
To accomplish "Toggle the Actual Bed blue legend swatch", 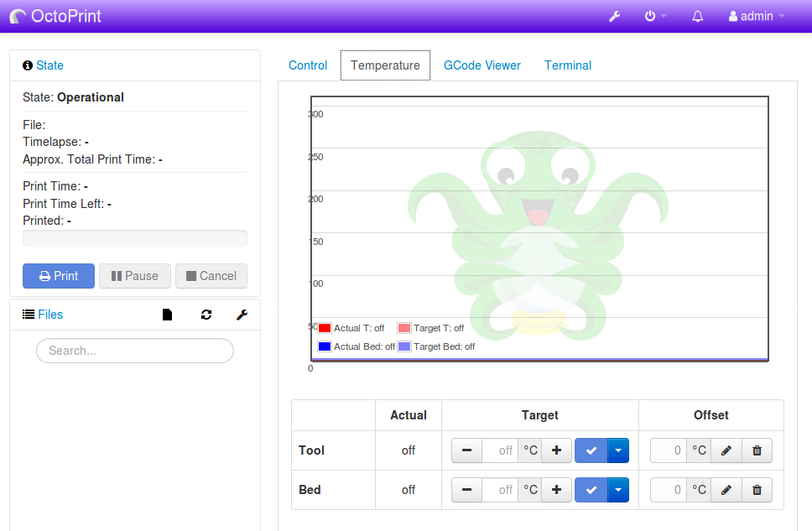I will tap(325, 346).
